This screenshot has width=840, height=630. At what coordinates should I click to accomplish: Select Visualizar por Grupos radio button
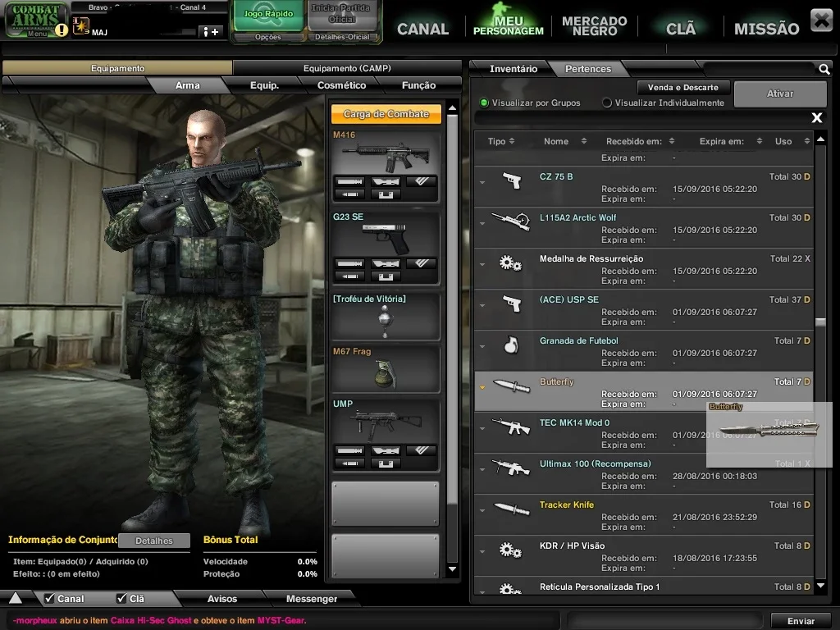484,103
